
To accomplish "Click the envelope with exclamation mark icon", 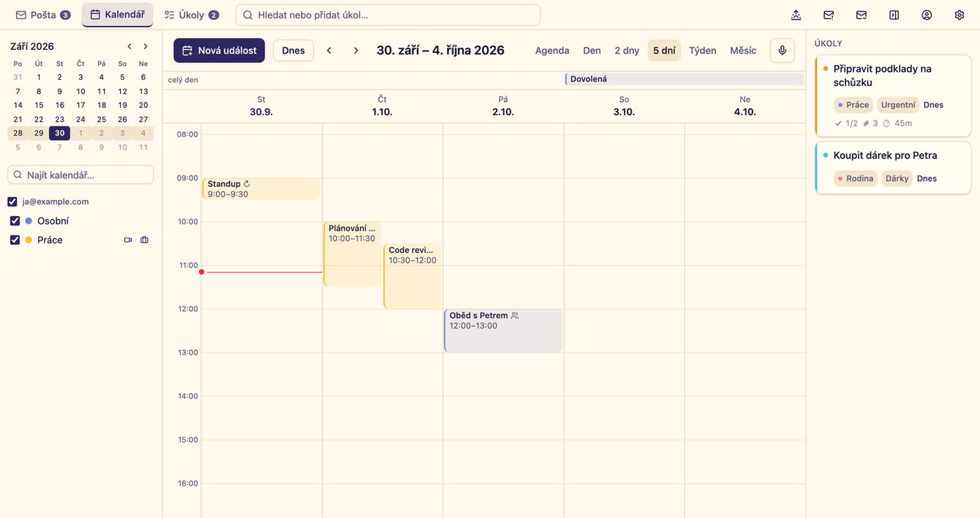I will click(828, 15).
